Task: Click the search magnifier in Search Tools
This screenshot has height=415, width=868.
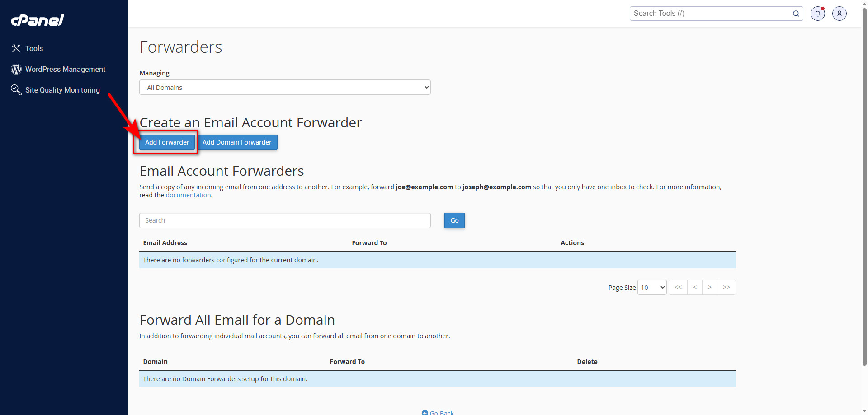Action: [796, 14]
